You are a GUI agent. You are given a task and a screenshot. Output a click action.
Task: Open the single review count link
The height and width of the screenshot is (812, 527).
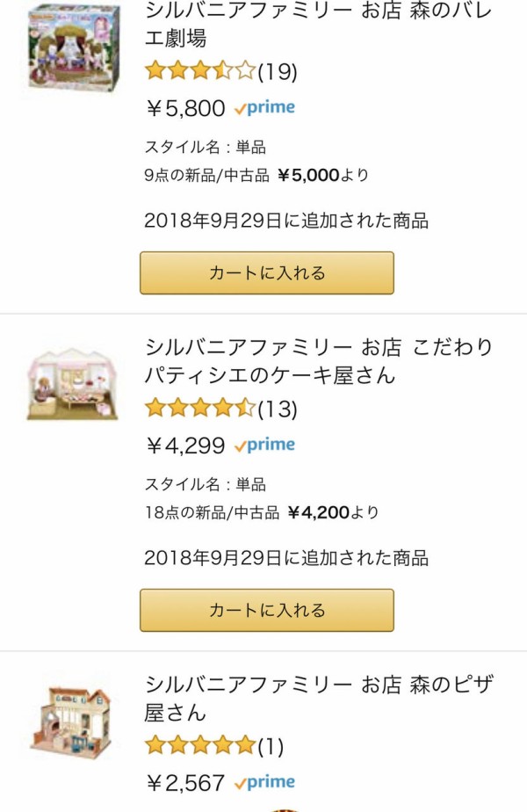271,746
